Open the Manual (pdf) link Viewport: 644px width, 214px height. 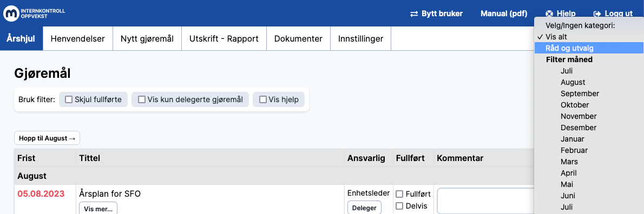(504, 14)
